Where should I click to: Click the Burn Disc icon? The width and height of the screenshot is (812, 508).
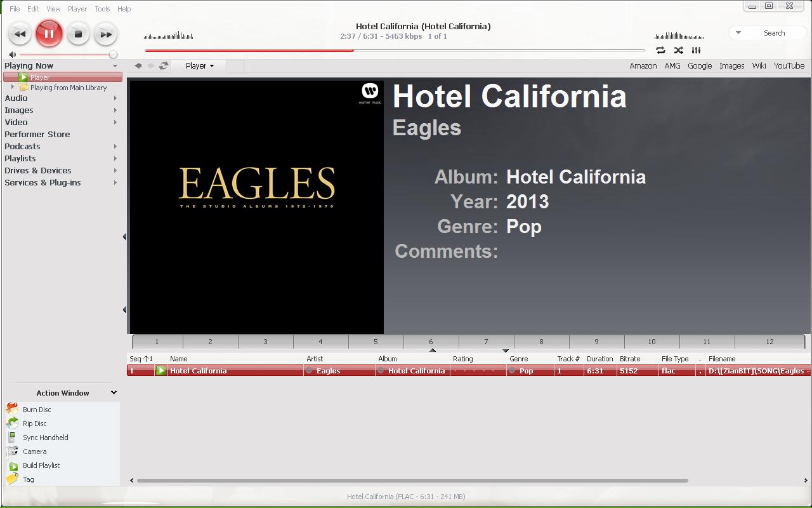(13, 410)
